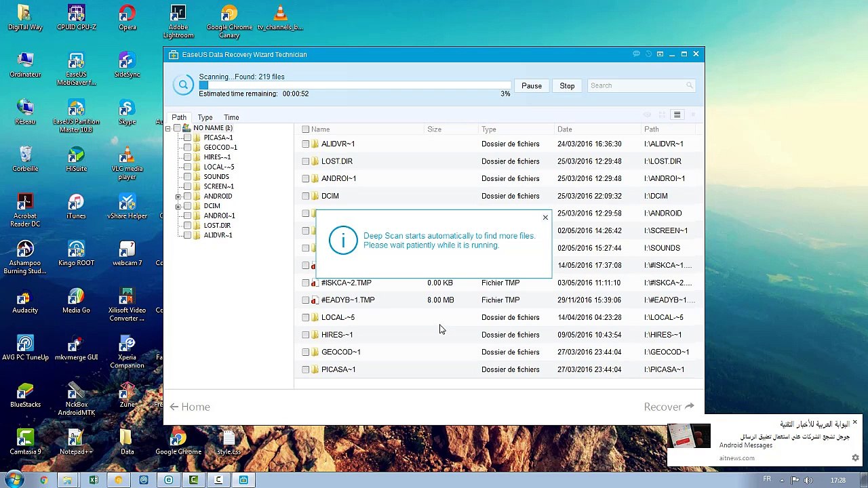868x488 pixels.
Task: Select the GEOCOD~1 folder in tree
Action: point(220,147)
